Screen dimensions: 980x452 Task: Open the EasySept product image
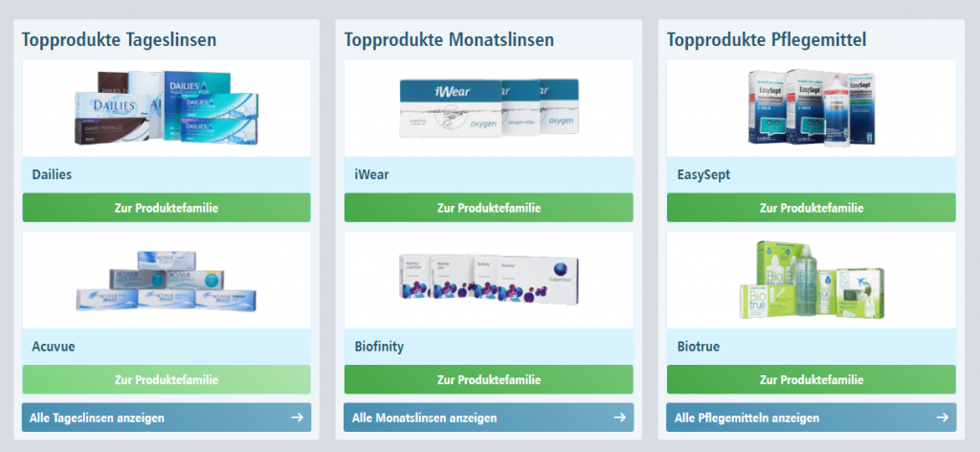tap(811, 107)
